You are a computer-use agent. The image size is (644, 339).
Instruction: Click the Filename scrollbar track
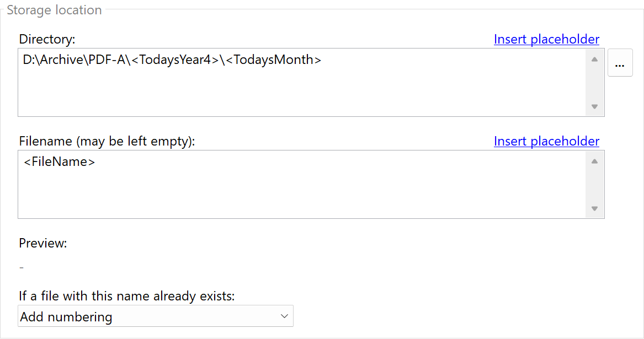click(x=594, y=185)
